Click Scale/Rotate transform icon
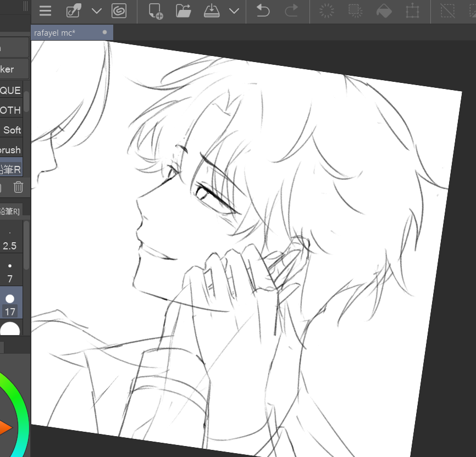Image resolution: width=476 pixels, height=457 pixels. click(413, 11)
